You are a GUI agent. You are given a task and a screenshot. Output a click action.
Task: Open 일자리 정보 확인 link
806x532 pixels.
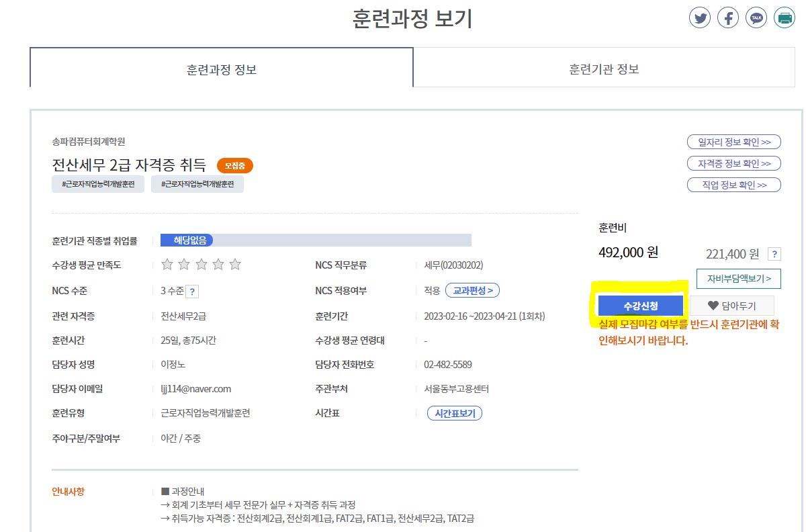(733, 142)
